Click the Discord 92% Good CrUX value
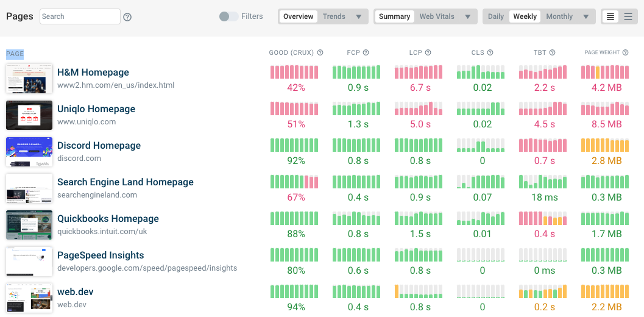 click(296, 161)
